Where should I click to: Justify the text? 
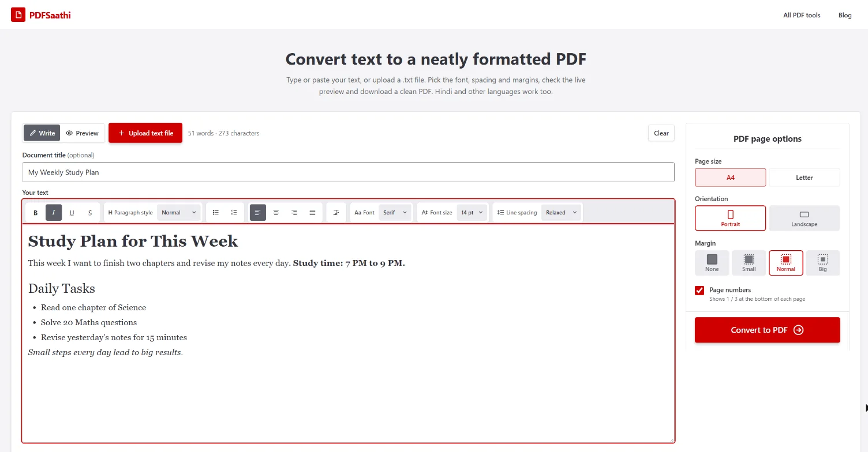312,213
